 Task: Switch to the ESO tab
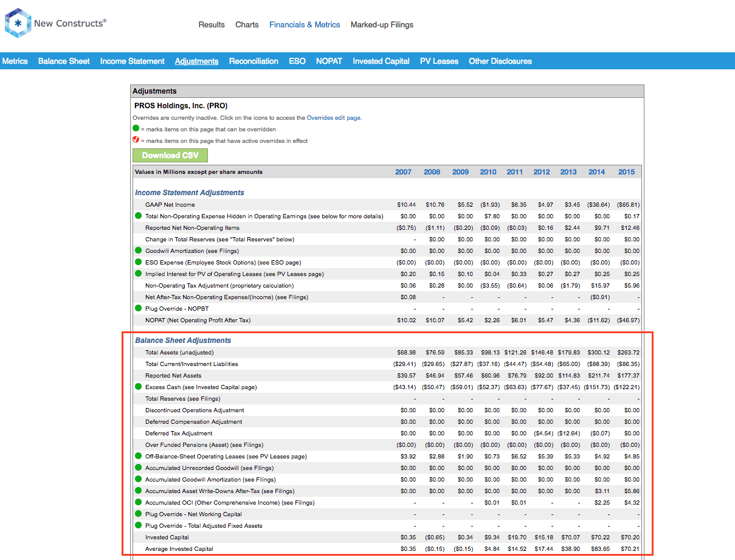point(297,61)
